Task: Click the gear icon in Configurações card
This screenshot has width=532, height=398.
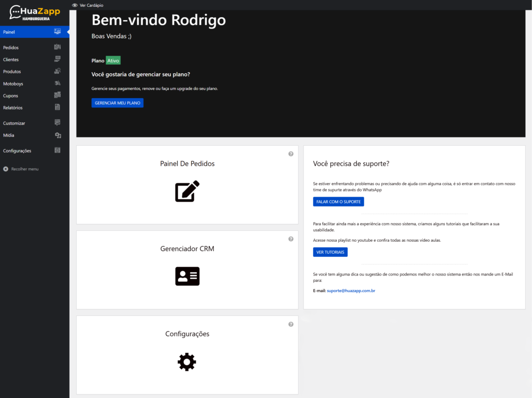Action: (x=187, y=362)
